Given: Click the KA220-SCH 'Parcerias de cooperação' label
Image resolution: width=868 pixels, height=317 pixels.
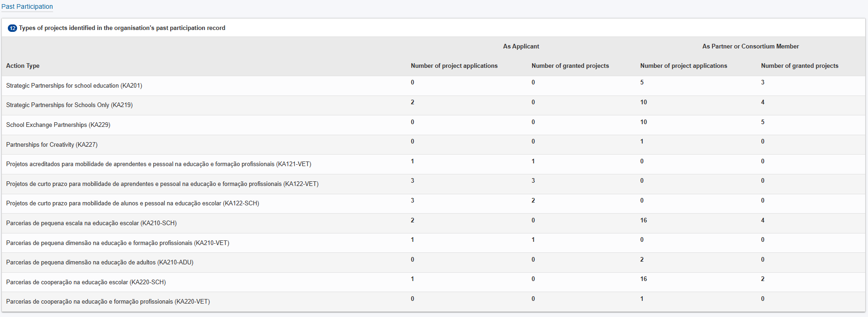Looking at the screenshot, I should [86, 282].
